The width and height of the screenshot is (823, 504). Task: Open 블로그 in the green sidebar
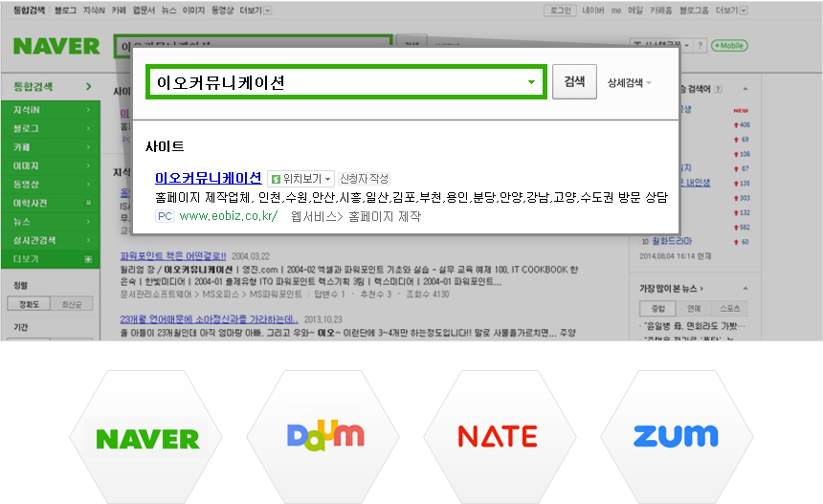(51, 128)
